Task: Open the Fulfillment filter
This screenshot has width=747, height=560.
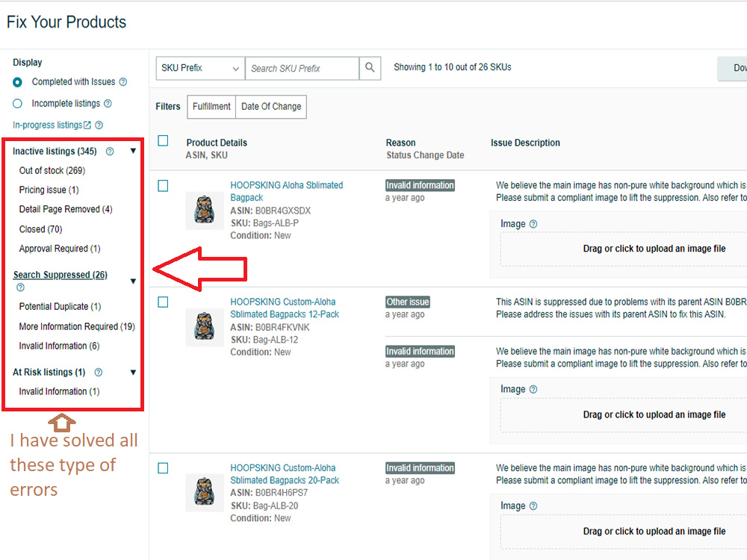Action: coord(211,107)
